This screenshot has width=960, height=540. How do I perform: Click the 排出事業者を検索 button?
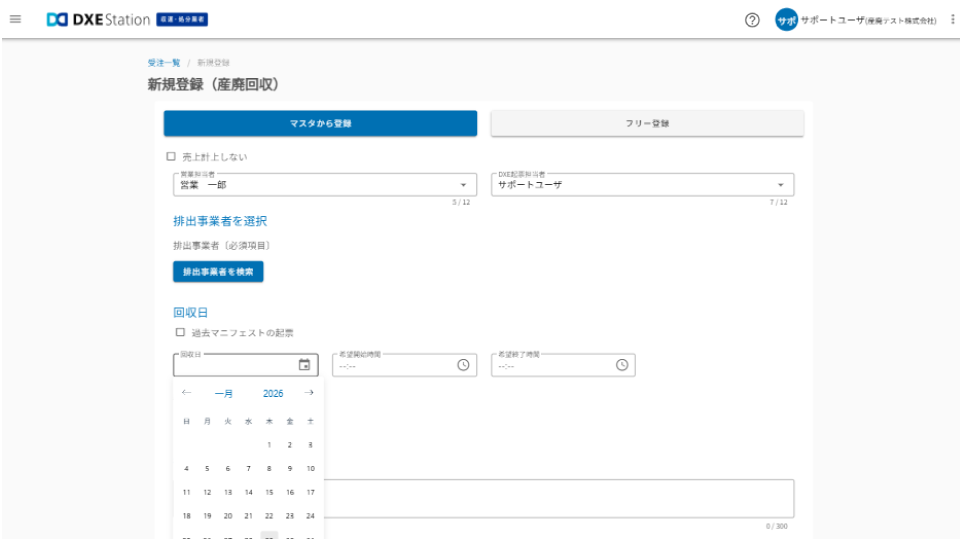(218, 271)
